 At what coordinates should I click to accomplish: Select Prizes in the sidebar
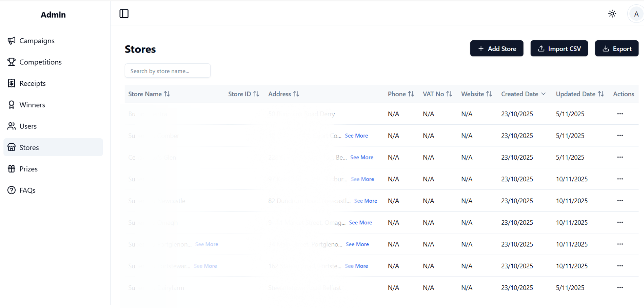point(29,169)
